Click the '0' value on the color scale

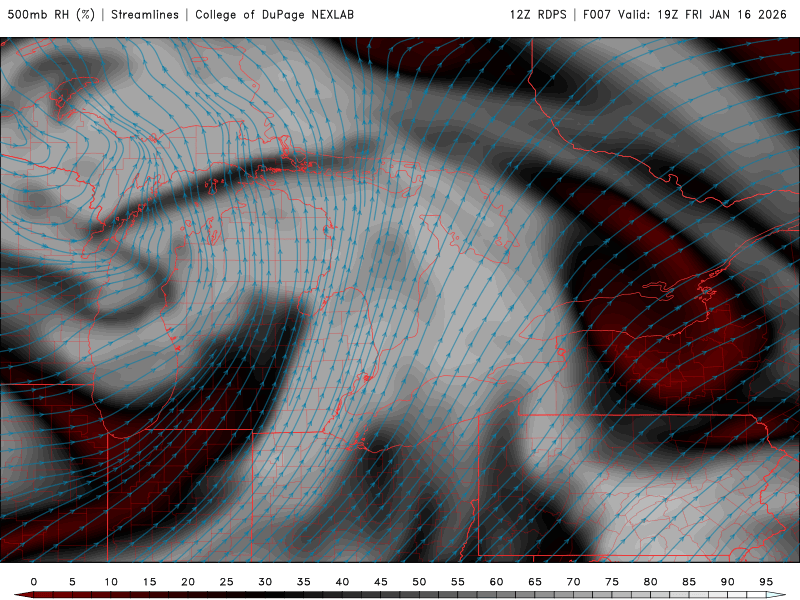34,582
